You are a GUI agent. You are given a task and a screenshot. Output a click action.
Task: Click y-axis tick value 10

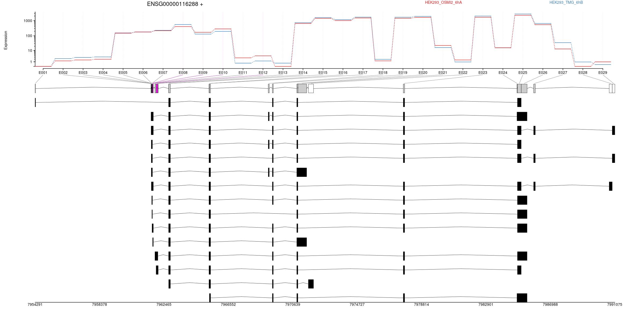30,51
